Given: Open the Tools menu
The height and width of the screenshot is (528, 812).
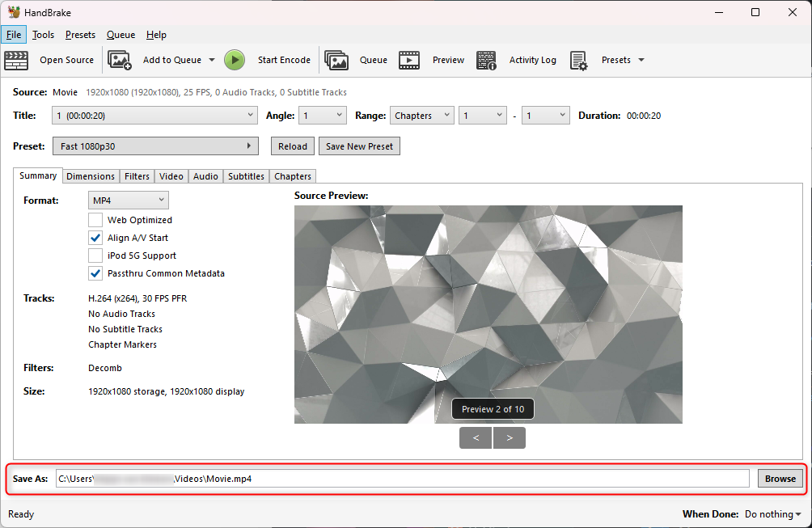Looking at the screenshot, I should click(43, 35).
